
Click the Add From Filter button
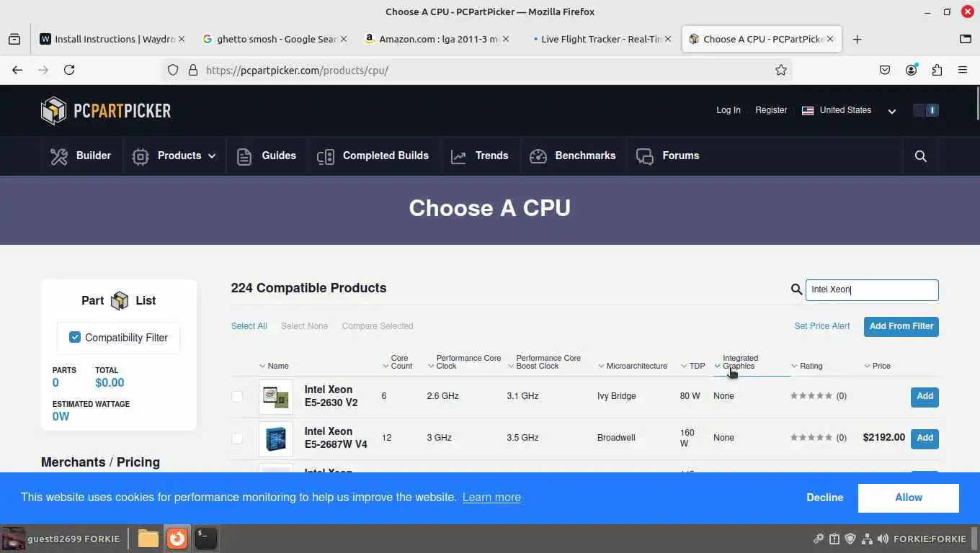point(901,326)
